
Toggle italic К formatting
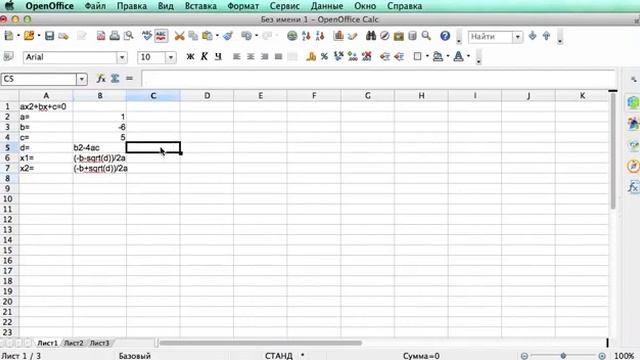204,56
